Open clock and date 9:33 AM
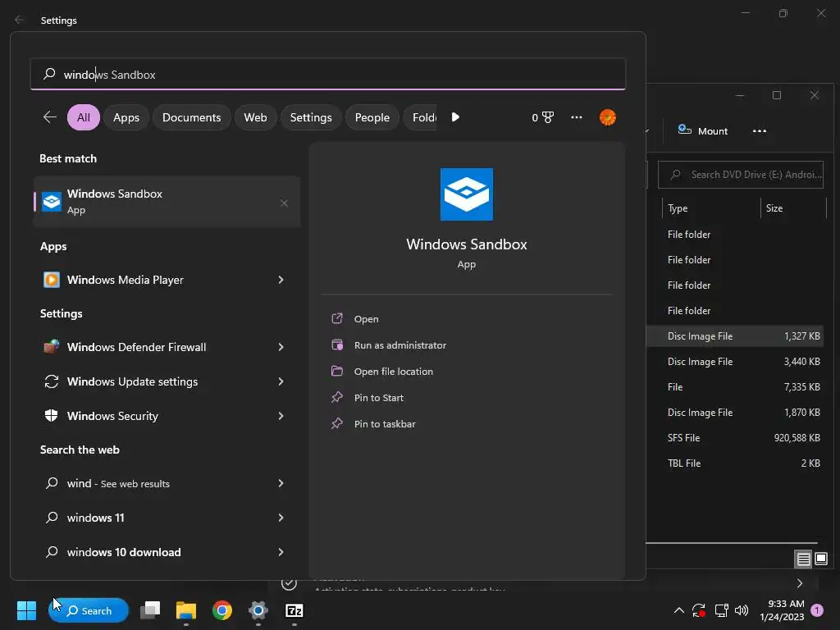 point(782,610)
